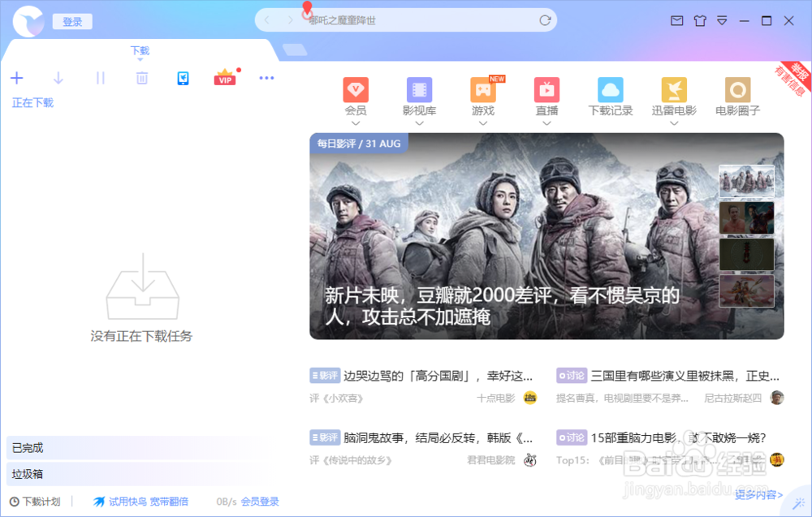Open article 边哭边骂的「高分国剧」
The width and height of the screenshot is (812, 517).
coord(438,376)
